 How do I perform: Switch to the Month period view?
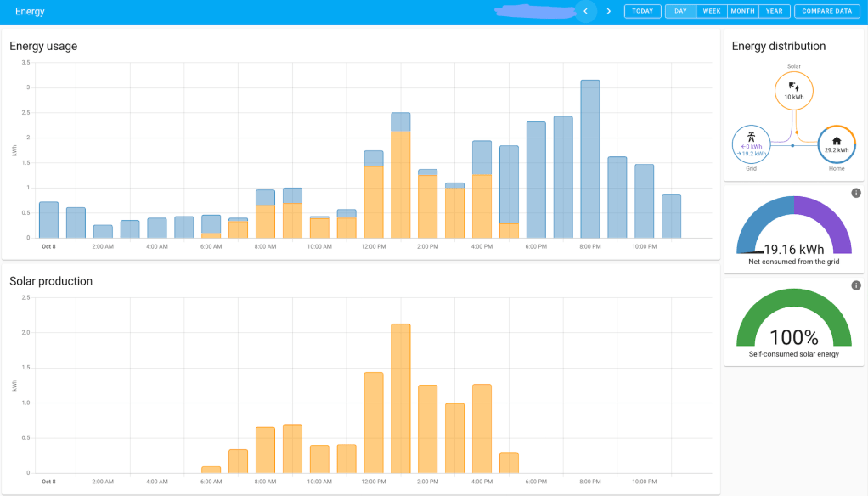coord(742,11)
